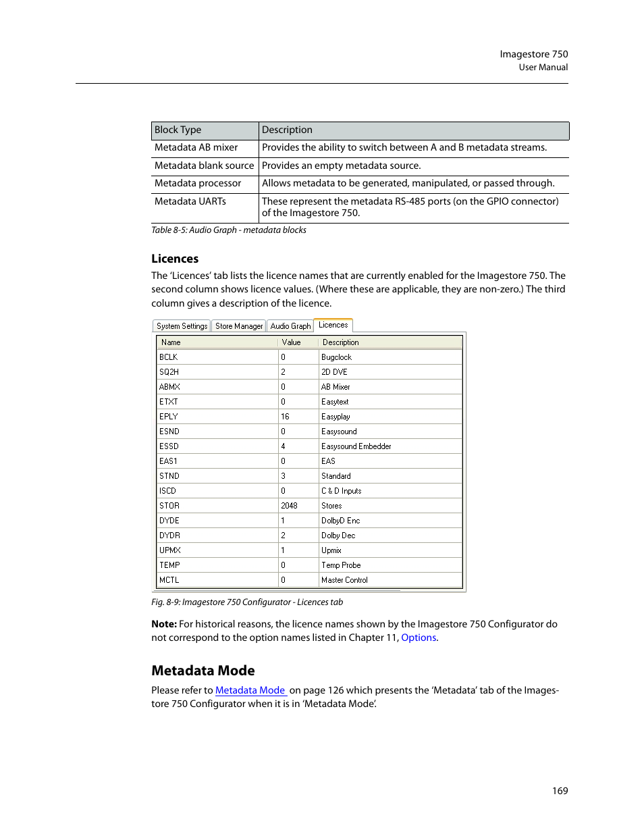
Task: Click the Imagestore 750 page header
Action: coord(534,54)
